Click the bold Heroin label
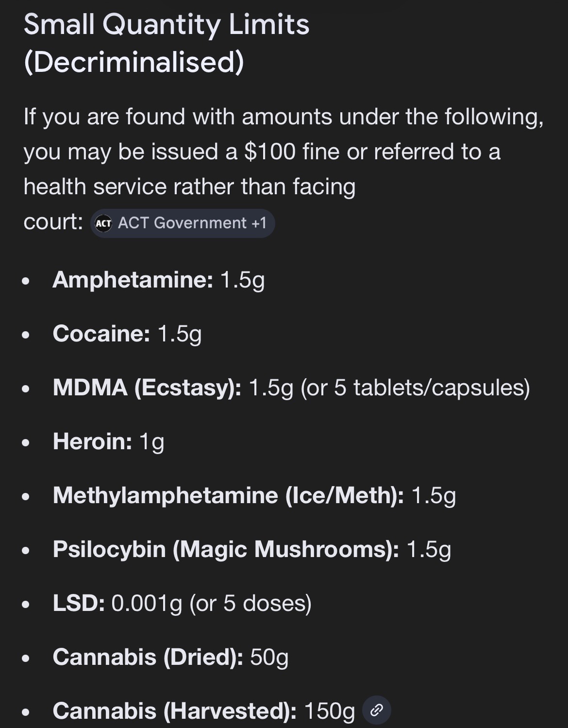Image resolution: width=568 pixels, height=728 pixels. point(92,441)
